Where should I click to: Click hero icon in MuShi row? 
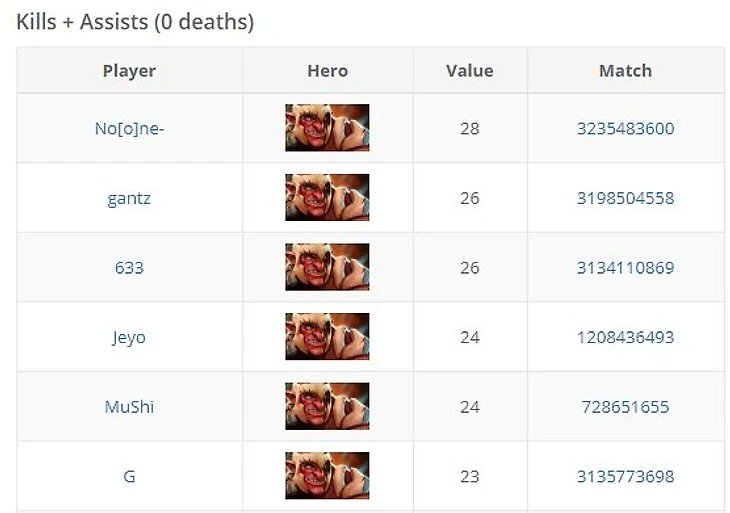[x=327, y=407]
